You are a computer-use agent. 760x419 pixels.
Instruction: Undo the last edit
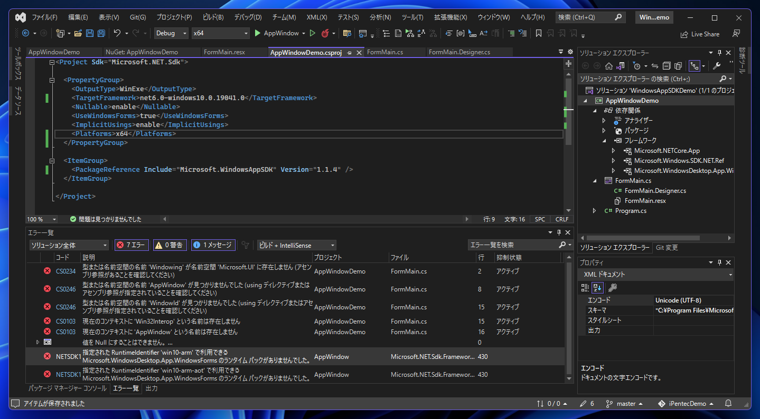pos(117,33)
